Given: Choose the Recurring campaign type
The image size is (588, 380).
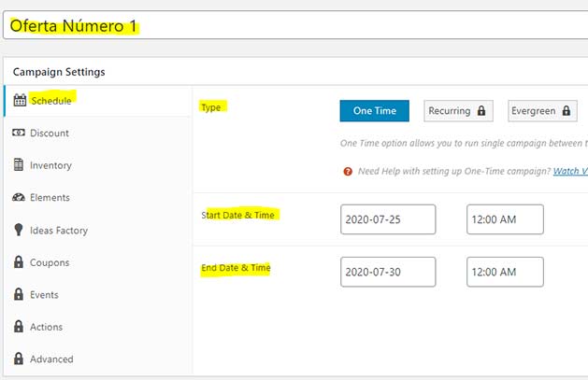Looking at the screenshot, I should pos(458,111).
